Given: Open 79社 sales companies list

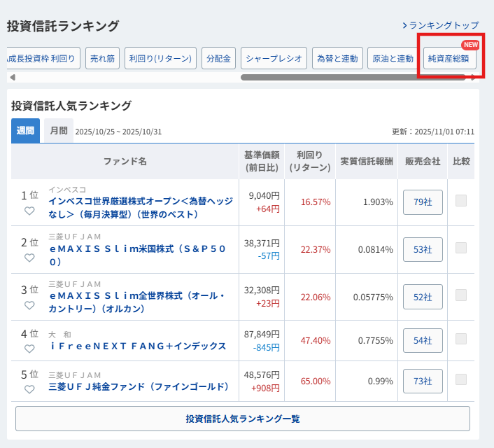Looking at the screenshot, I should coord(423,202).
